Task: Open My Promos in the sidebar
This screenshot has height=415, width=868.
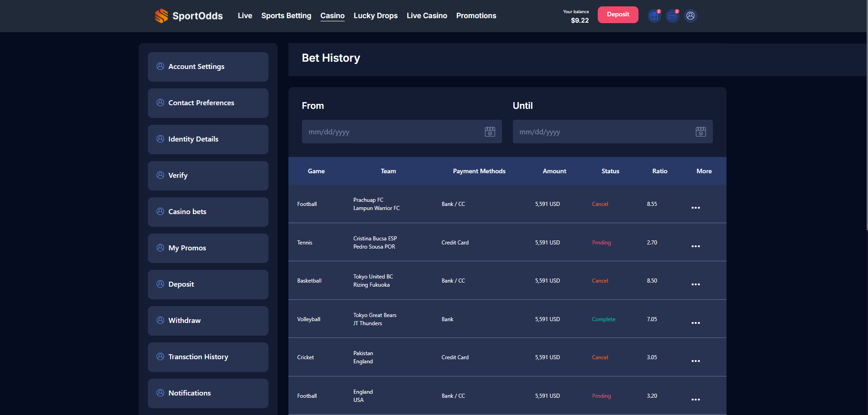Action: pyautogui.click(x=208, y=248)
